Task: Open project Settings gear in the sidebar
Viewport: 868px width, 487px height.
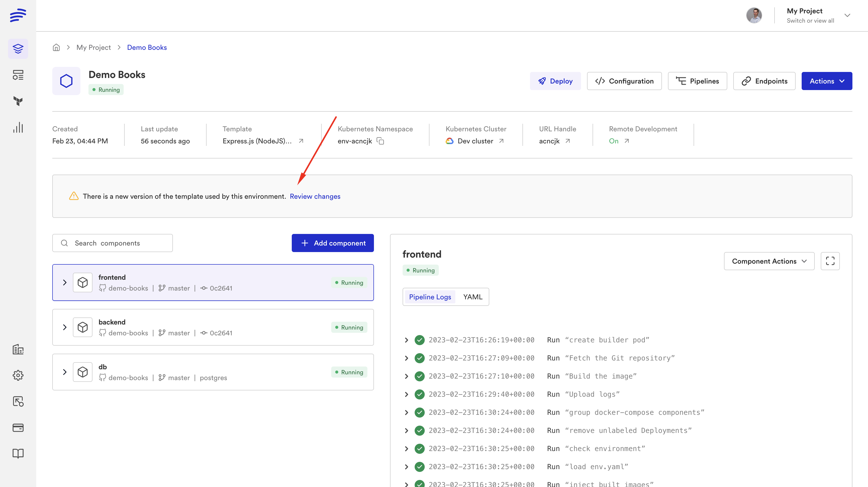Action: [18, 375]
